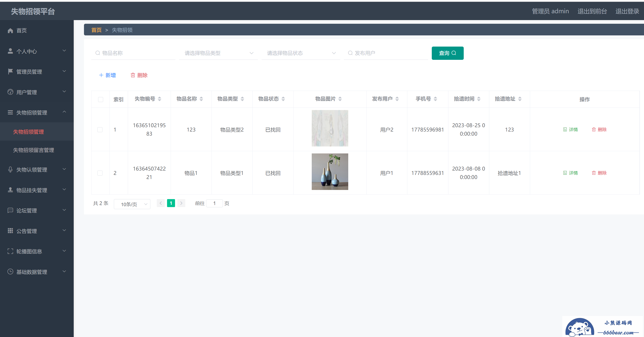Click the home icon in the sidebar
The height and width of the screenshot is (337, 644).
[x=10, y=31]
